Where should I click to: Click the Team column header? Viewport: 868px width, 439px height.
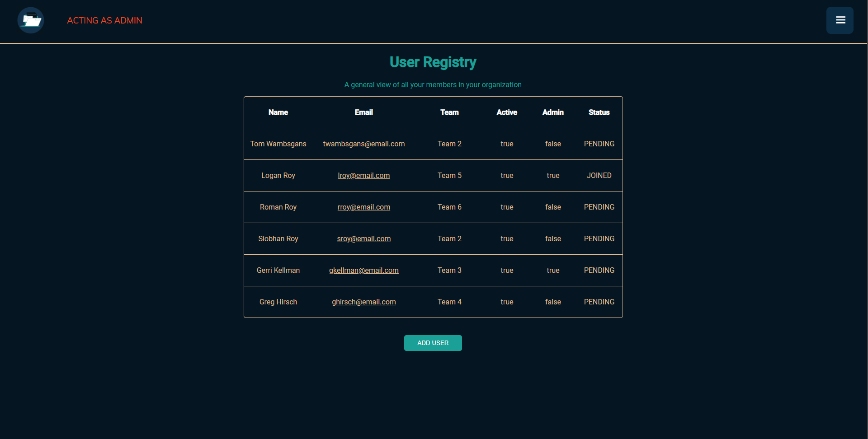coord(449,112)
